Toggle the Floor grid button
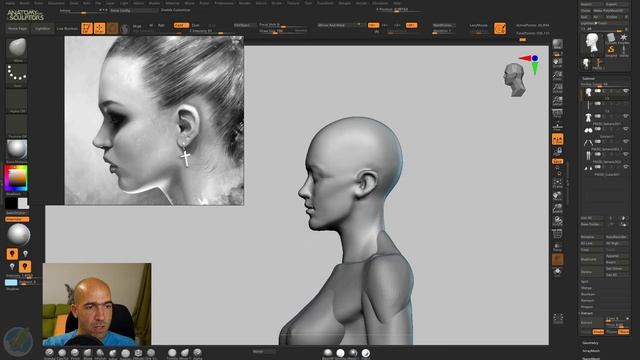The width and height of the screenshot is (640, 360). point(558,126)
